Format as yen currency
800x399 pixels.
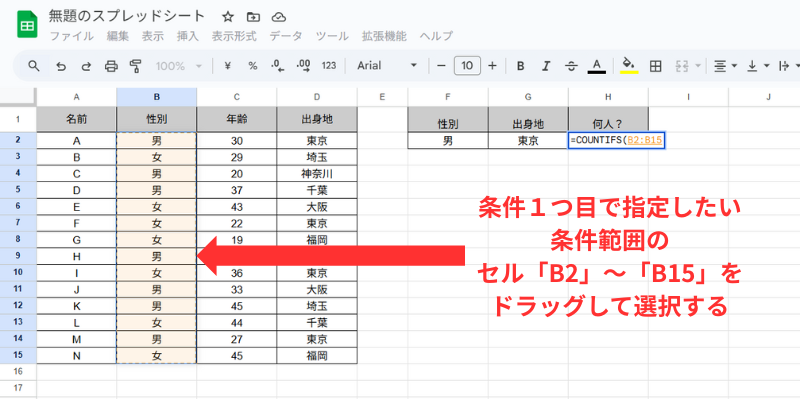(x=228, y=66)
